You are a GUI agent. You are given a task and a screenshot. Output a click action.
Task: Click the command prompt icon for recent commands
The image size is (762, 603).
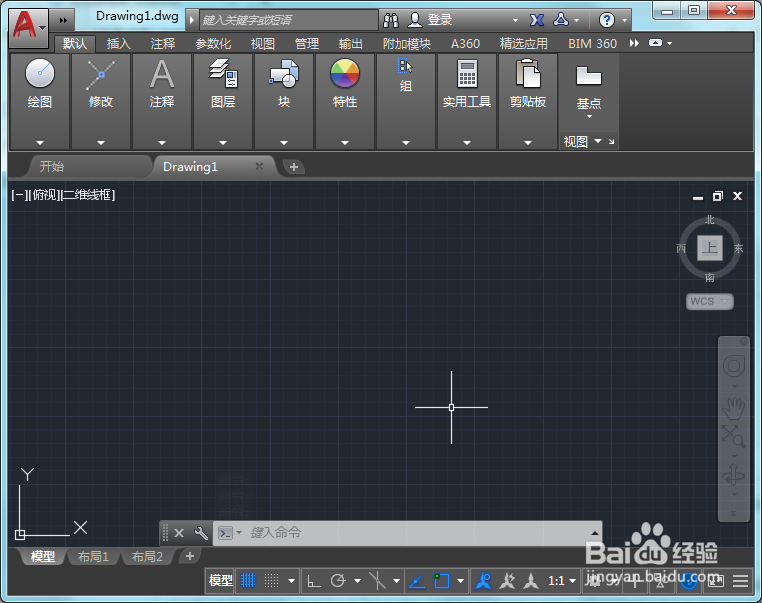225,533
